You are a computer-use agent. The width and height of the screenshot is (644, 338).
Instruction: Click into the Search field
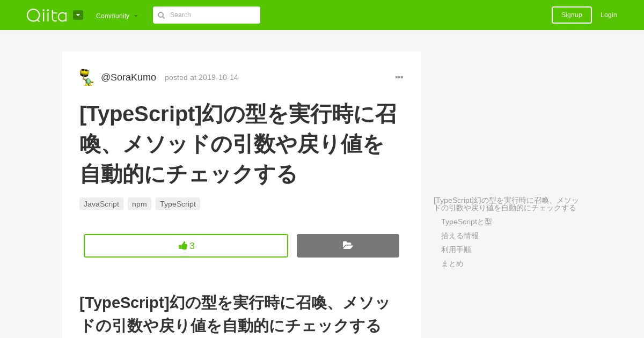pos(207,15)
